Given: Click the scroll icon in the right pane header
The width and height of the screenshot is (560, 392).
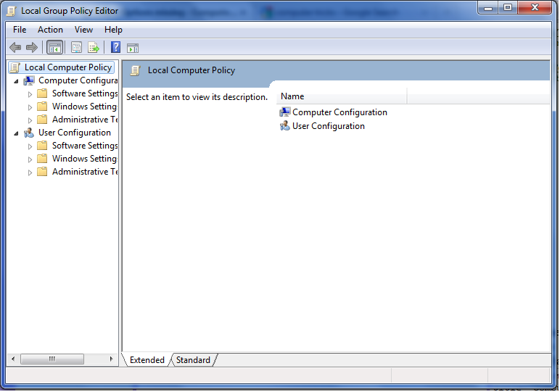Looking at the screenshot, I should click(135, 70).
